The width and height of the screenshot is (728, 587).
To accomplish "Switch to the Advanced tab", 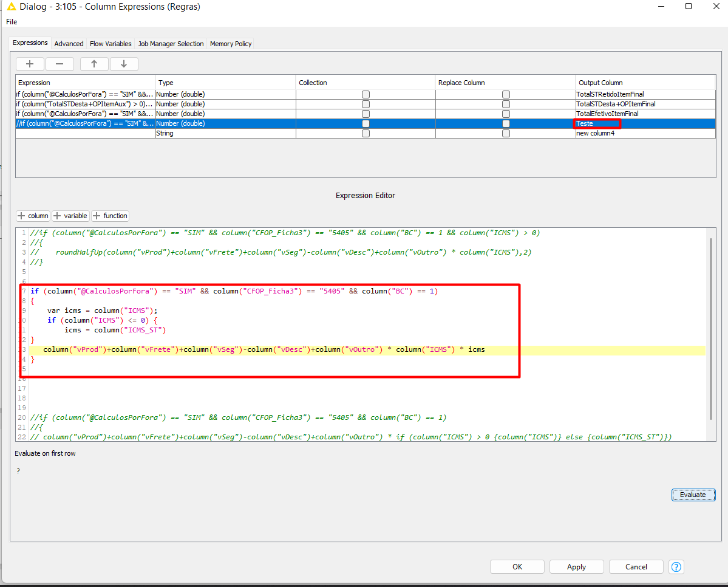I will pos(69,44).
